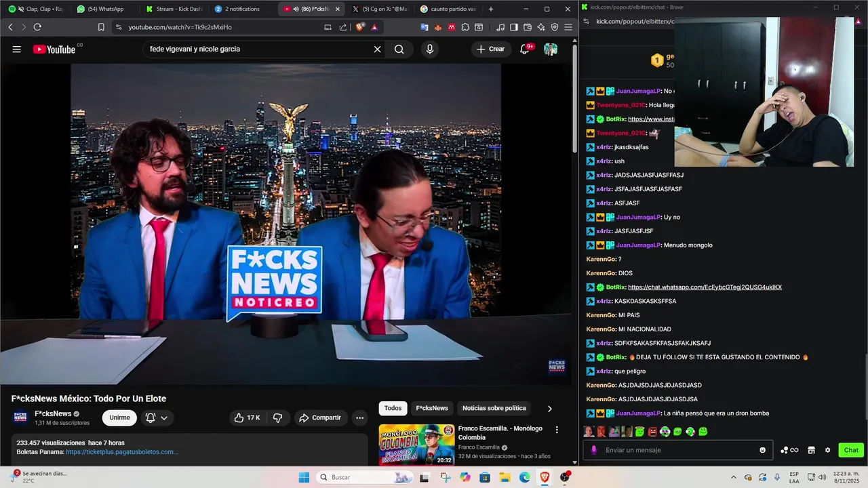Click the Kick message input field
The image size is (868, 488).
tap(678, 450)
